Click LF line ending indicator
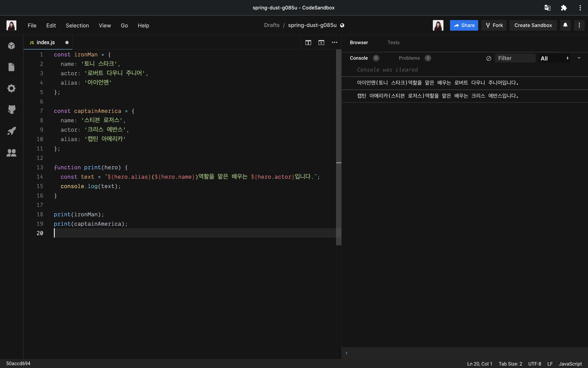 click(x=550, y=364)
